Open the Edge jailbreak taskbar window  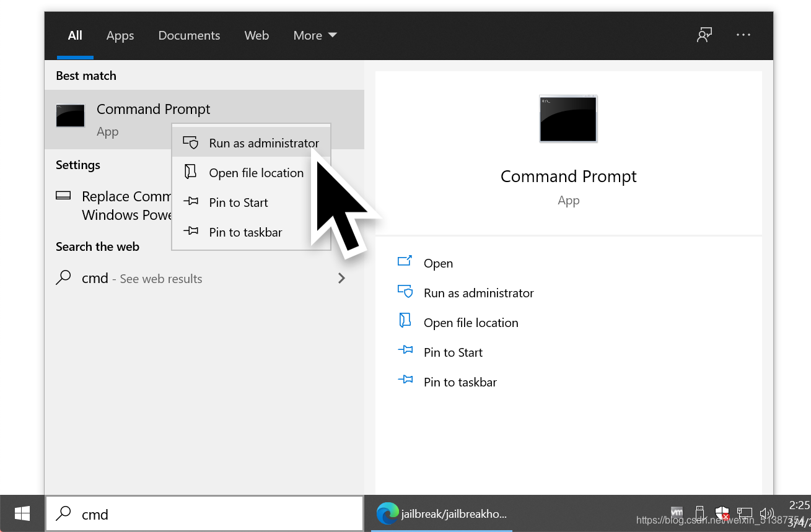click(x=442, y=514)
